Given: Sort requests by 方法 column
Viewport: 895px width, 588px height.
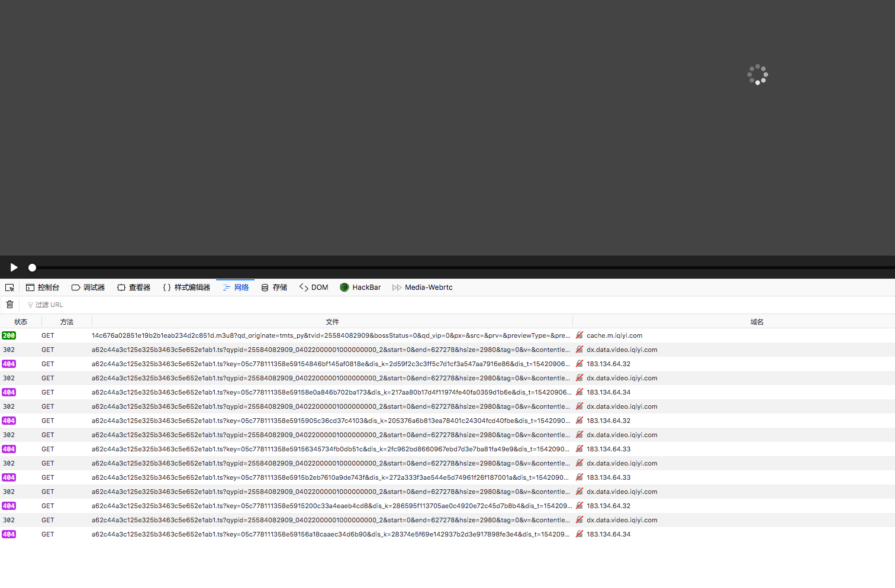Looking at the screenshot, I should tap(66, 321).
